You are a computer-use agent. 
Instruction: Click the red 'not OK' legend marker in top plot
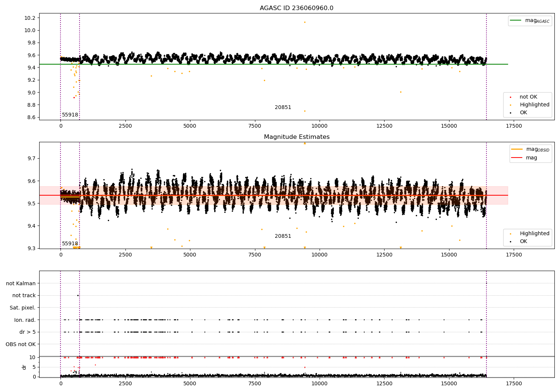[x=510, y=97]
